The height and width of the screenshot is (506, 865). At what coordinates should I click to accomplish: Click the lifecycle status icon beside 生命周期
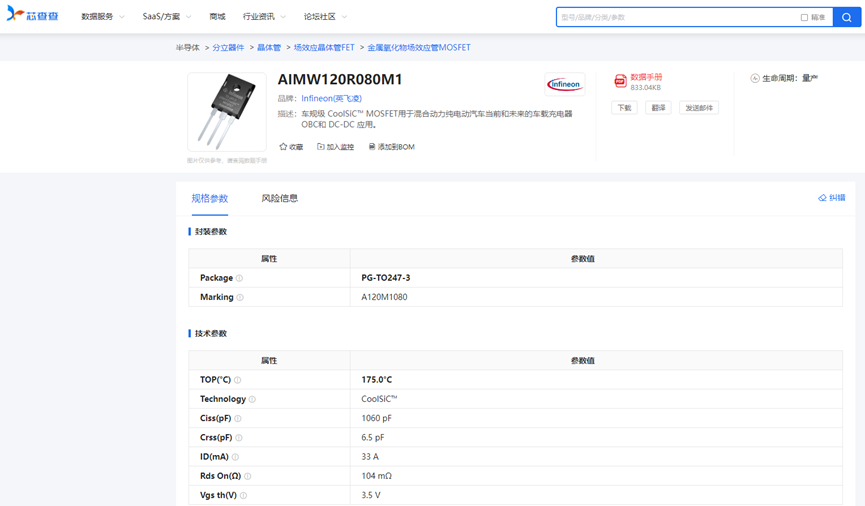click(755, 78)
